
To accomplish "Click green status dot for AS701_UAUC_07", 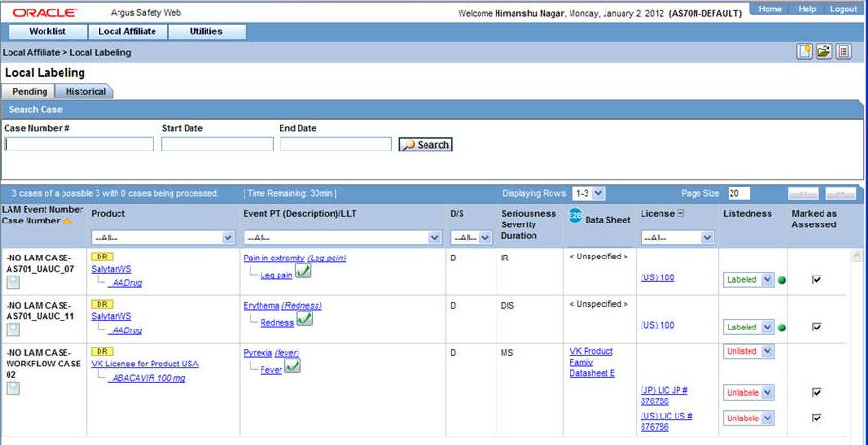I will 782,280.
